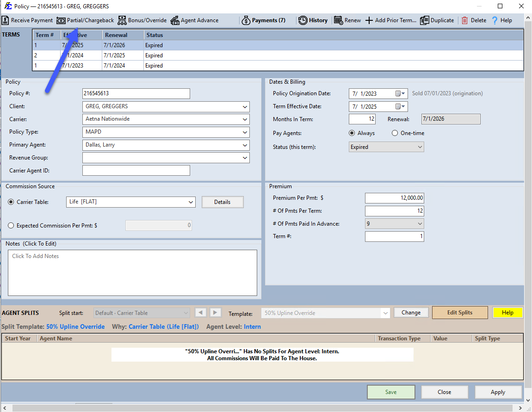This screenshot has height=412, width=532.
Task: Click the Notes box to add notes
Action: (132, 273)
